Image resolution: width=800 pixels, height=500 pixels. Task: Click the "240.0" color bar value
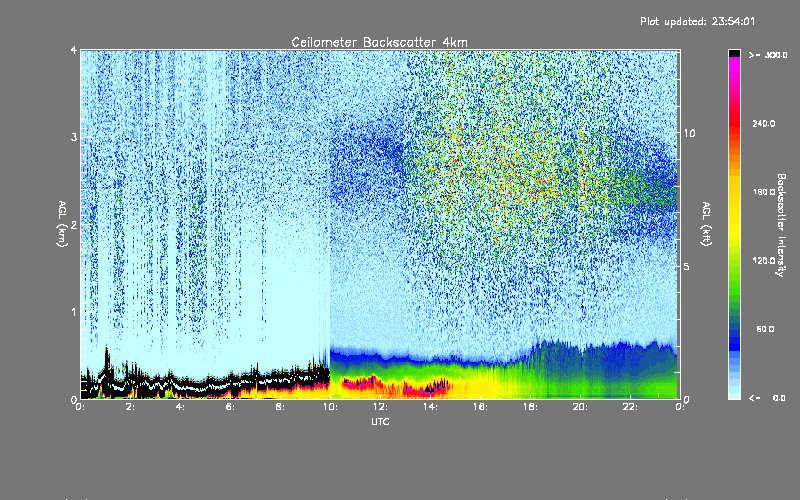click(764, 123)
